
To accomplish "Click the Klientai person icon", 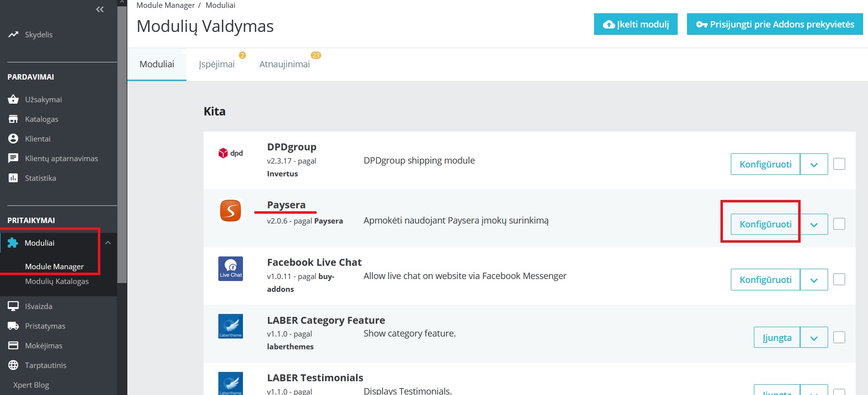I will pos(13,139).
